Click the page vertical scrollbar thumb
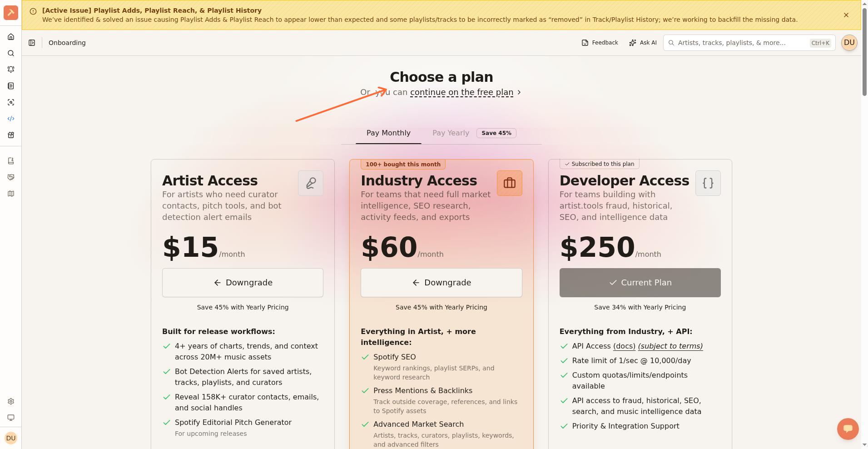This screenshot has width=868, height=449. 864,51
